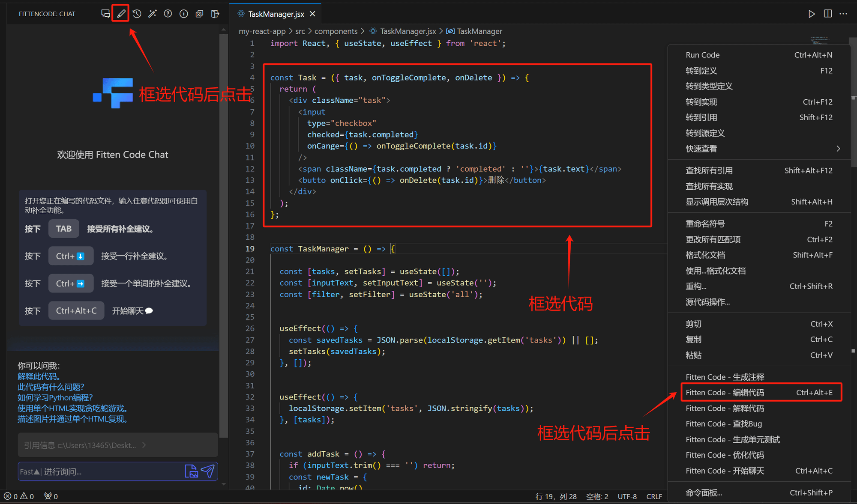
Task: Click the logout door icon
Action: [x=215, y=14]
